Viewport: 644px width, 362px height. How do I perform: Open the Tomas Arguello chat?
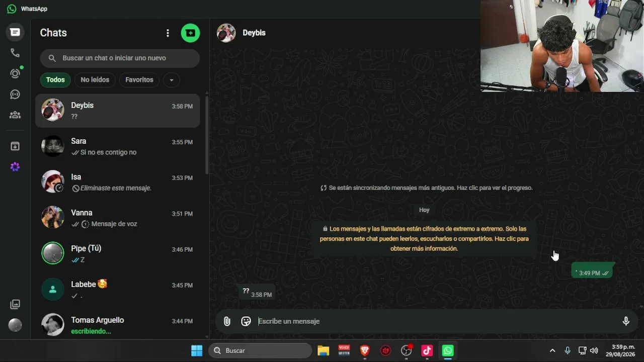click(x=118, y=325)
